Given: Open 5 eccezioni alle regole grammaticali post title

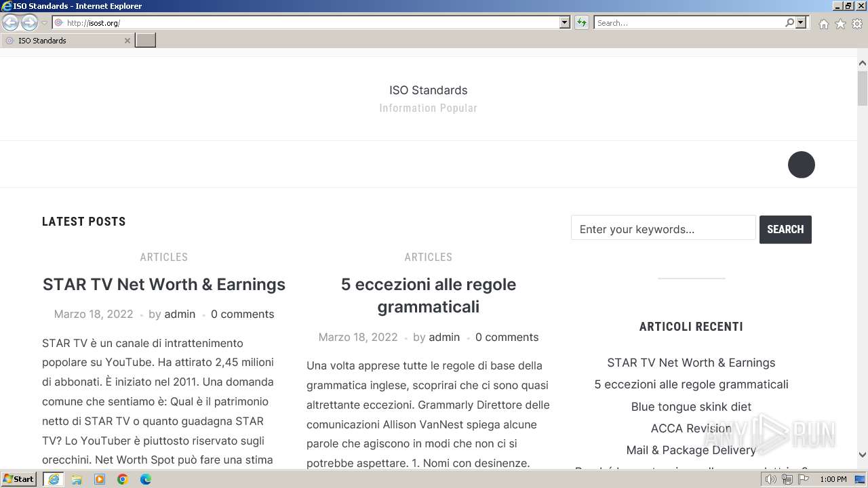Looking at the screenshot, I should point(429,295).
